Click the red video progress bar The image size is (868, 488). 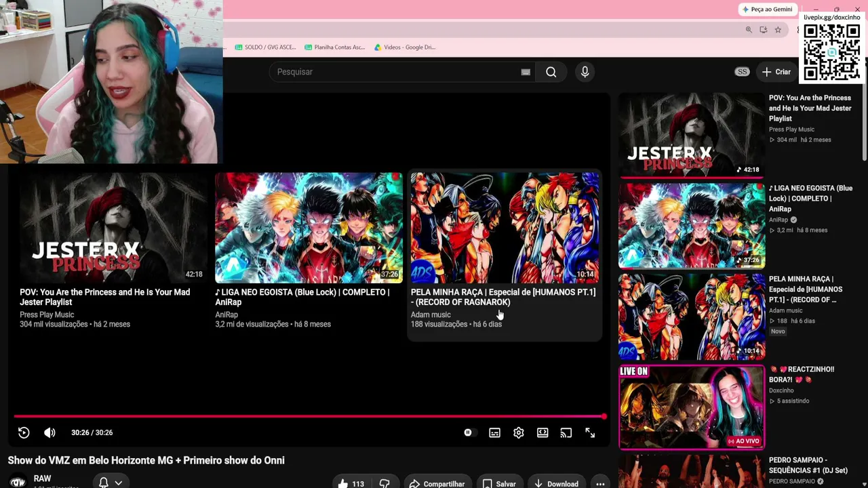pyautogui.click(x=309, y=416)
